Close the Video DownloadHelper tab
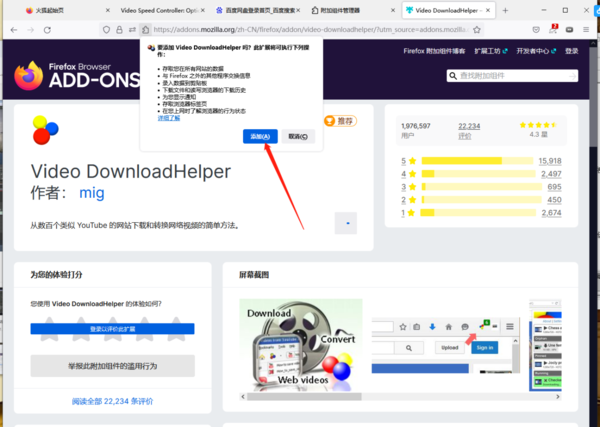Viewport: 600px width, 427px height. (x=488, y=10)
